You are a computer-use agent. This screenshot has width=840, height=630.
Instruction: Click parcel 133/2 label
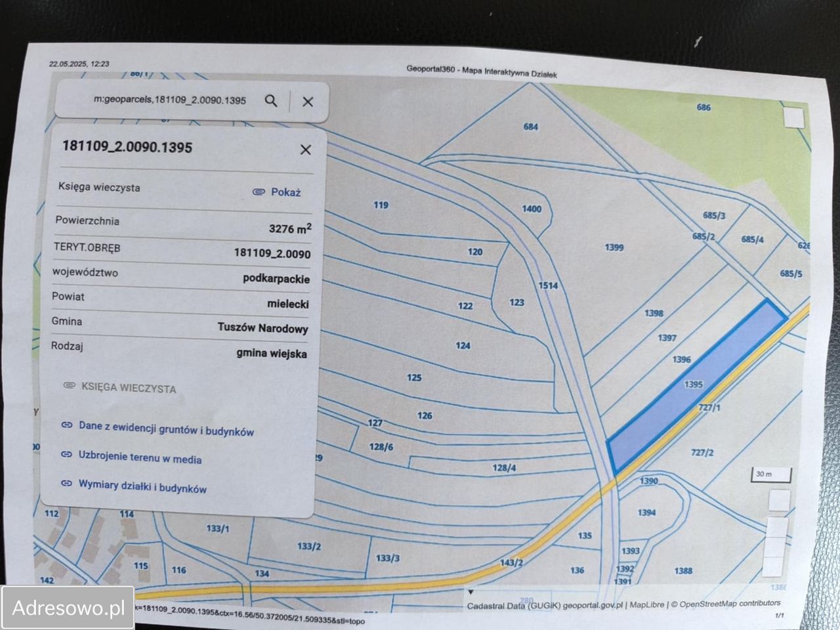point(309,546)
